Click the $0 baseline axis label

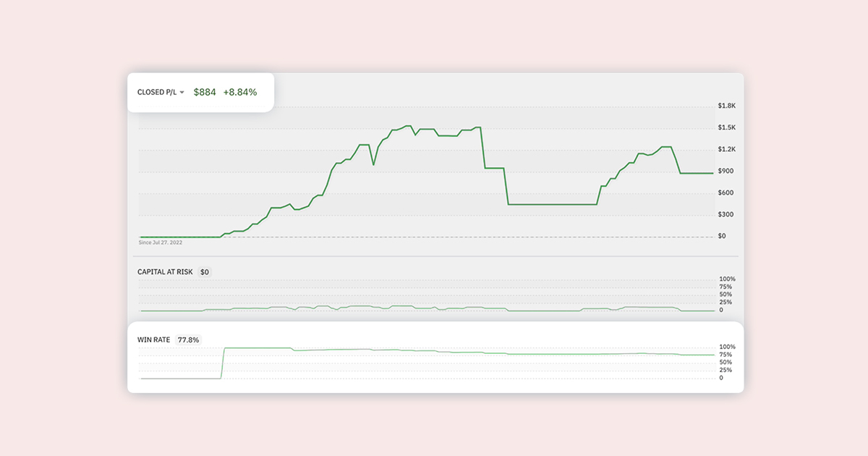click(x=721, y=235)
